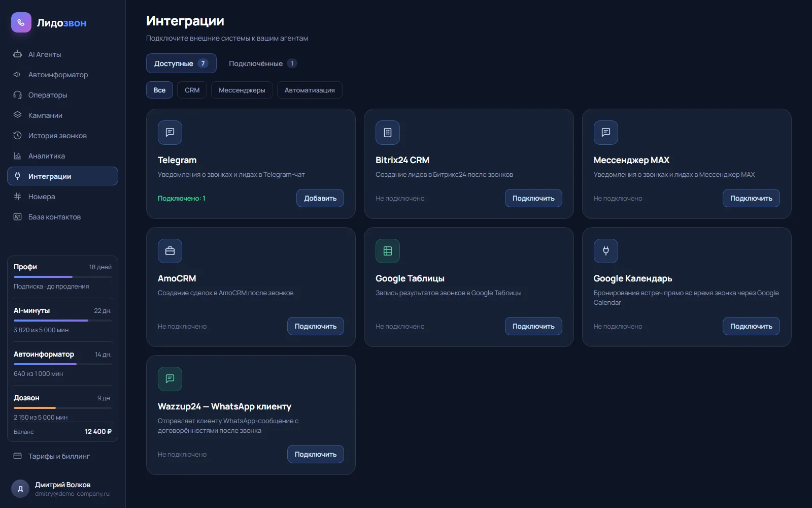Image resolution: width=812 pixels, height=508 pixels.
Task: Click the Telegram card title
Action: coord(177,160)
